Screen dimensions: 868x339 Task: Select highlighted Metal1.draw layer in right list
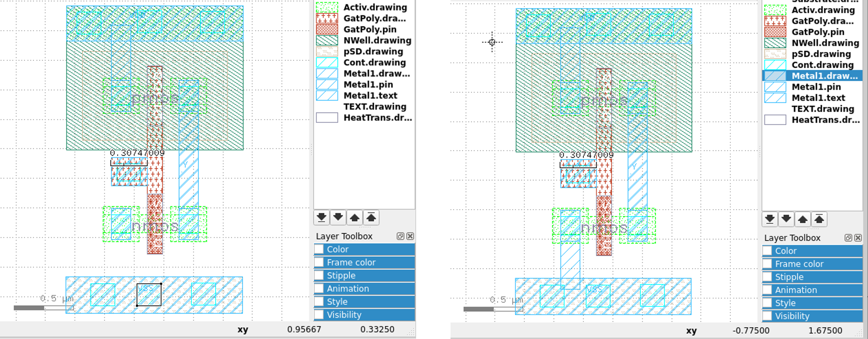tap(824, 76)
